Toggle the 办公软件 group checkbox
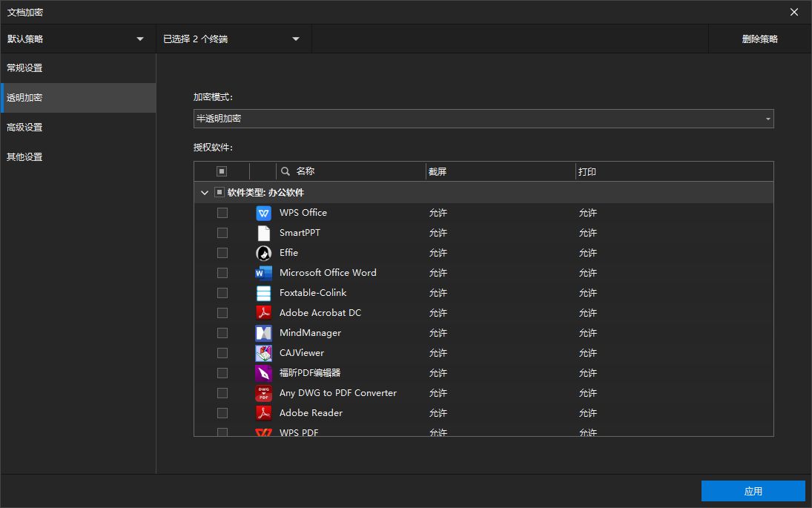This screenshot has height=508, width=812. (219, 193)
